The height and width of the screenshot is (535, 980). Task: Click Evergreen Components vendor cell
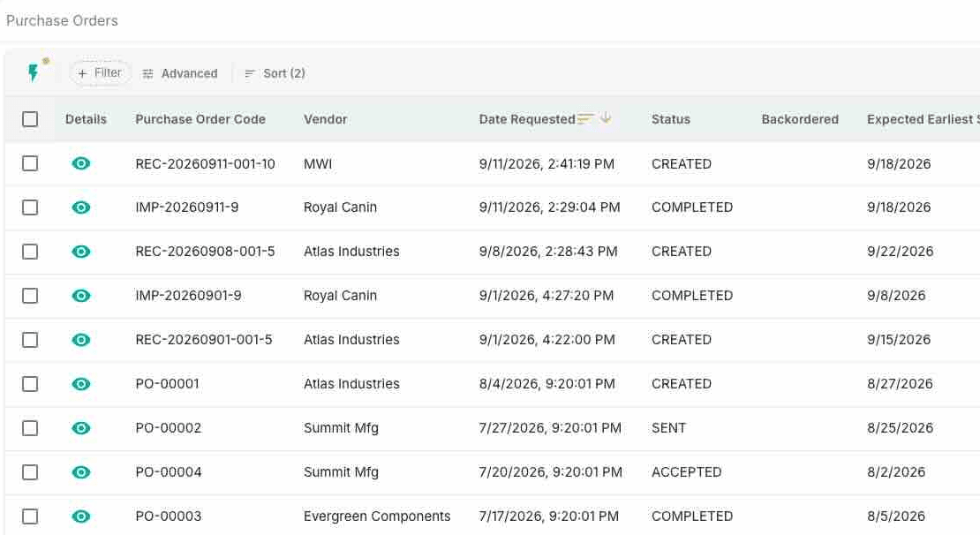(378, 516)
